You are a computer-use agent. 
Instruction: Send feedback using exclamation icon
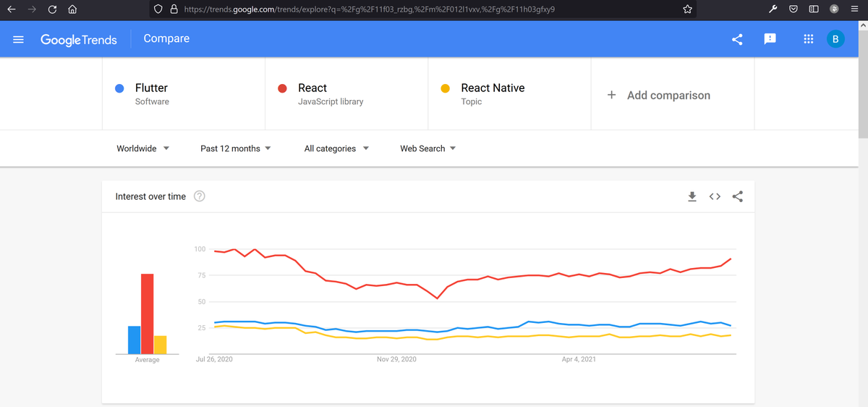pyautogui.click(x=770, y=39)
